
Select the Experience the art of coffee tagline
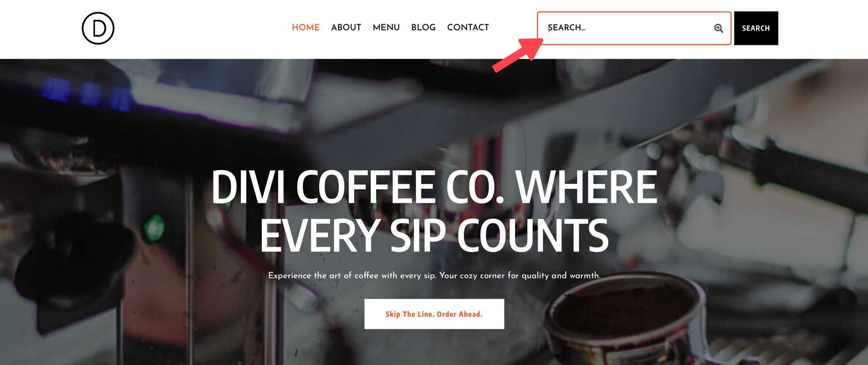[x=434, y=276]
